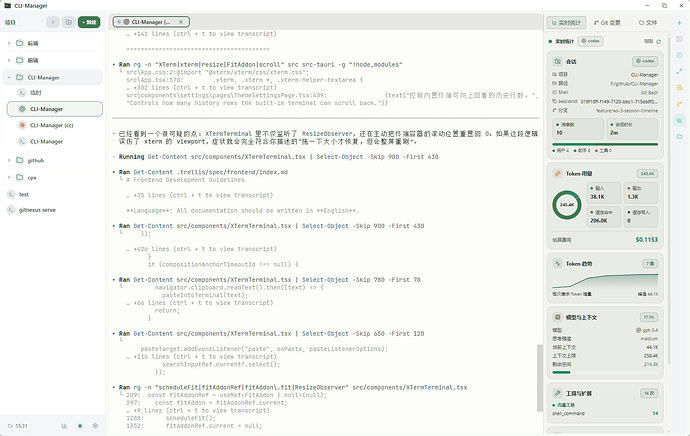Screen dimensions: 690x436
Task: Click the codex badge beside the 实时统计 heading
Action: coord(591,41)
